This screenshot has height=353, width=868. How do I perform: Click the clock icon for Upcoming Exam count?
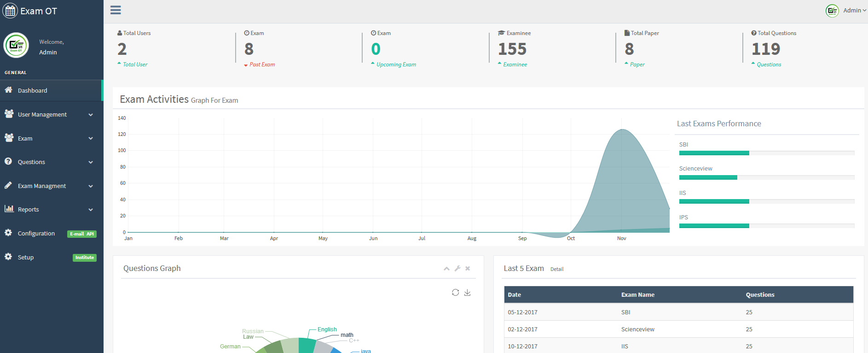374,33
